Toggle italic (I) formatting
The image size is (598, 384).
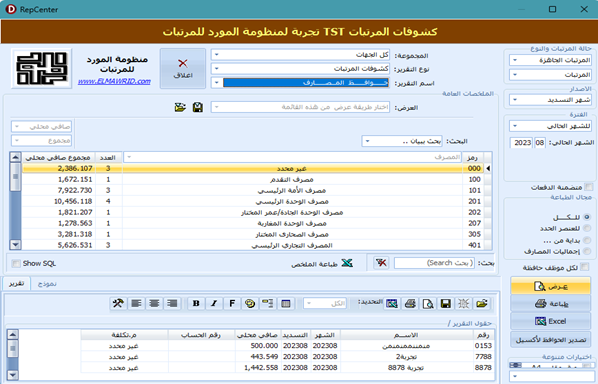click(214, 303)
